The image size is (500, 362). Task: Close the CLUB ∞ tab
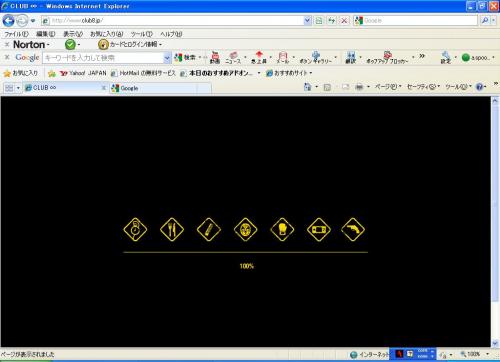tap(104, 88)
